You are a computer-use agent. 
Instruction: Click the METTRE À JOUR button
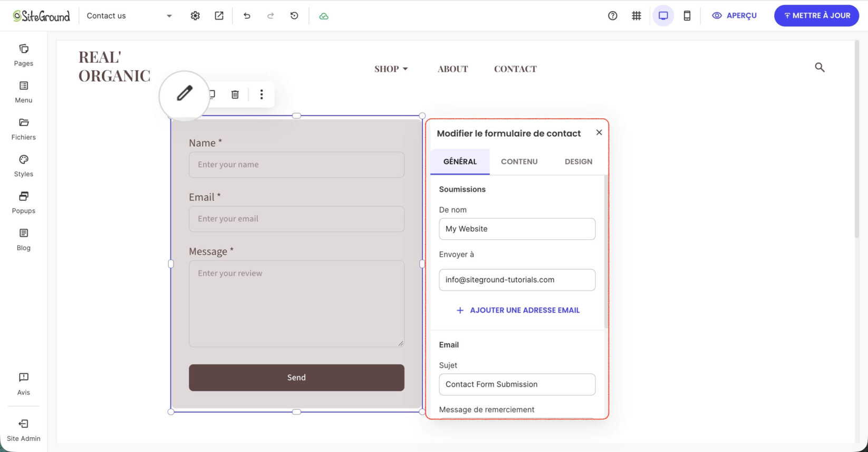(816, 16)
